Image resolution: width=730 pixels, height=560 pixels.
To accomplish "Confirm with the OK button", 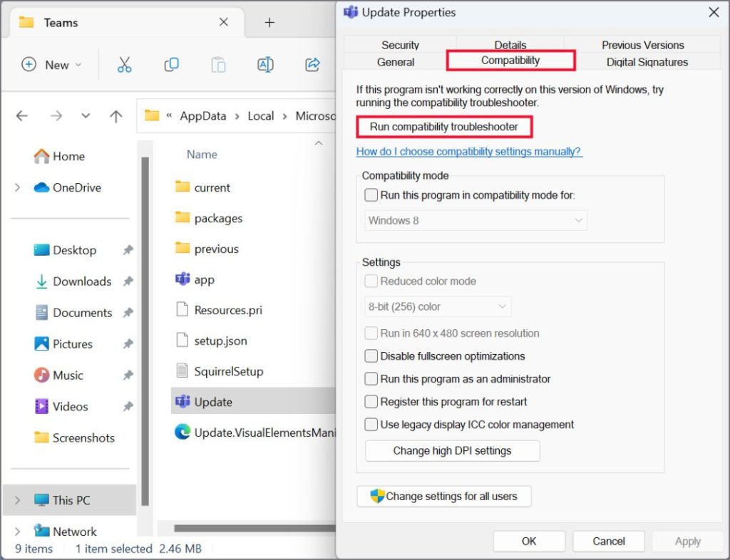I will click(x=529, y=541).
